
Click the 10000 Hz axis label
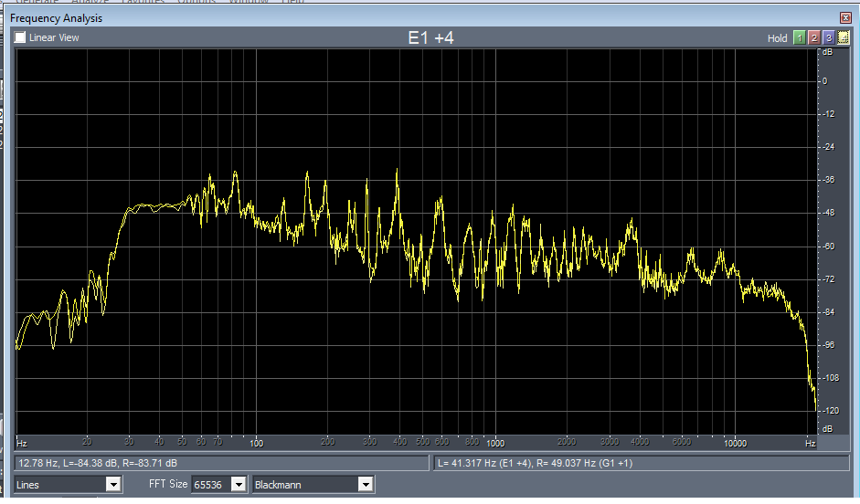(735, 443)
